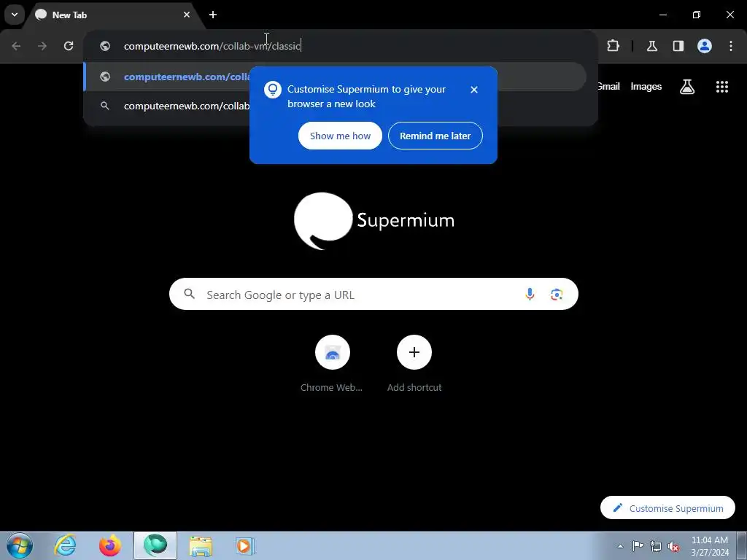The image size is (747, 560).
Task: Click the Supermium logo
Action: [374, 221]
